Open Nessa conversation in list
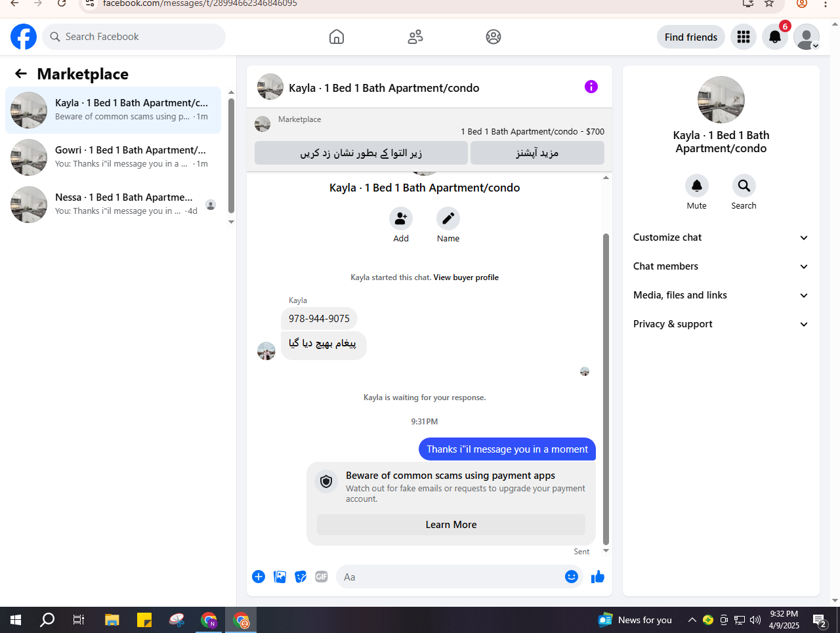The image size is (840, 633). click(x=113, y=205)
